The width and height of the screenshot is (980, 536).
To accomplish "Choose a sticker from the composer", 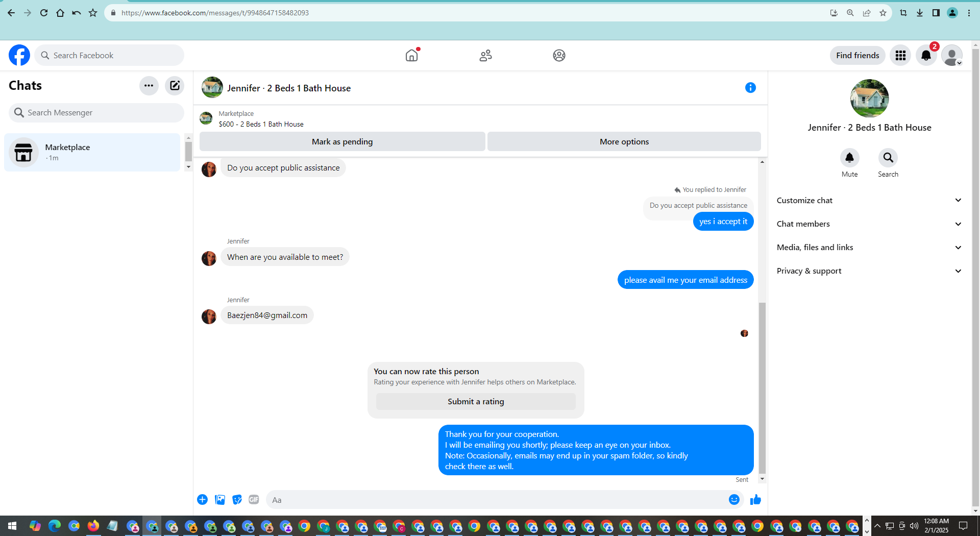I will coord(237,500).
